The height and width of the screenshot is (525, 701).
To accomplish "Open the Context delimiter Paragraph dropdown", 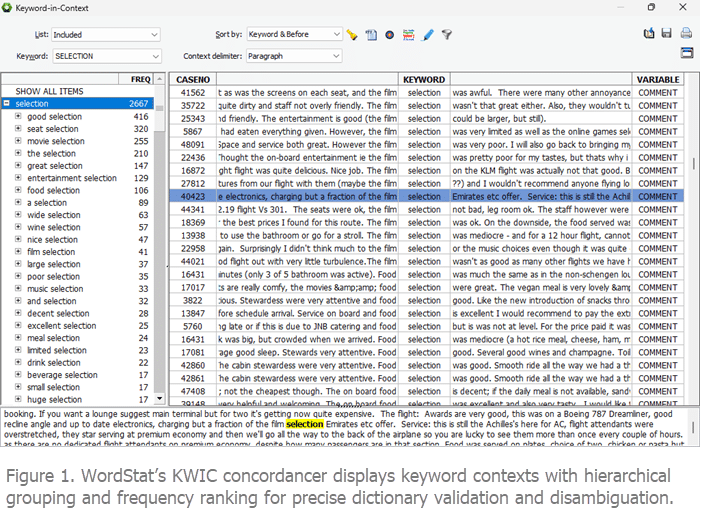I will [x=294, y=56].
